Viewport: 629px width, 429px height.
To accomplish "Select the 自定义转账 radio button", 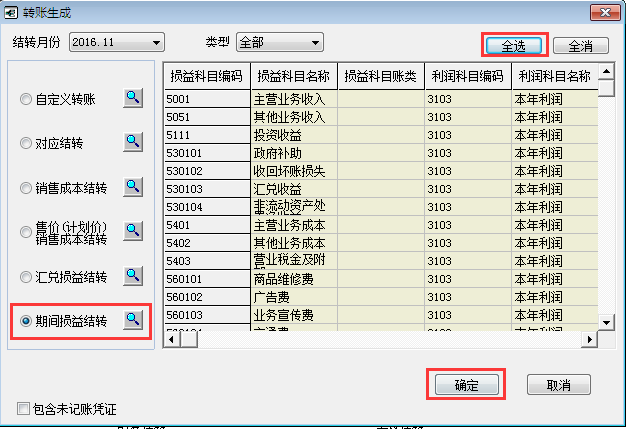I will [x=26, y=99].
